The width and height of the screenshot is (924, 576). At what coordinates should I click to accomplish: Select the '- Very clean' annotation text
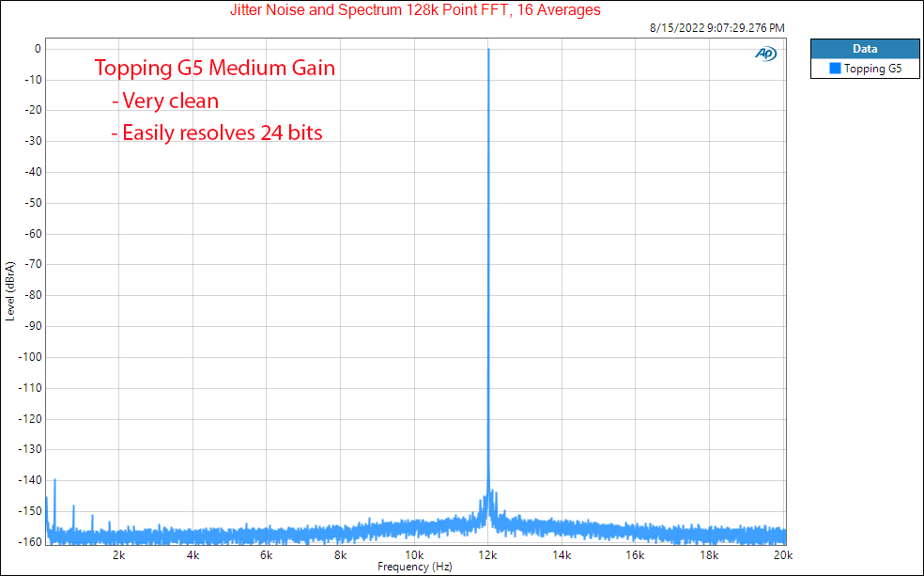click(x=165, y=101)
